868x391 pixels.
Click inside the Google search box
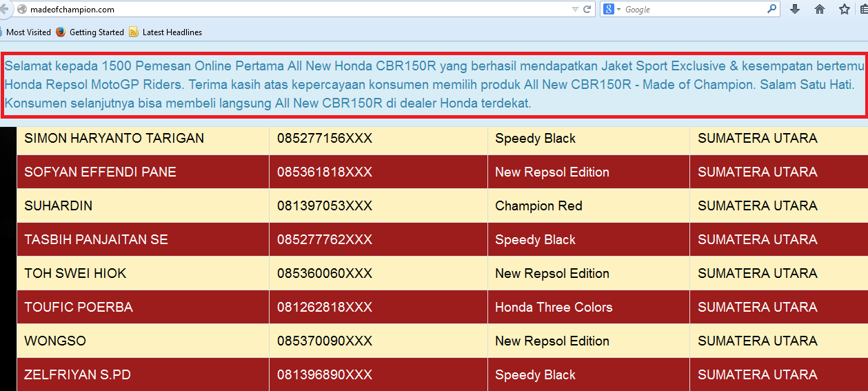[689, 10]
